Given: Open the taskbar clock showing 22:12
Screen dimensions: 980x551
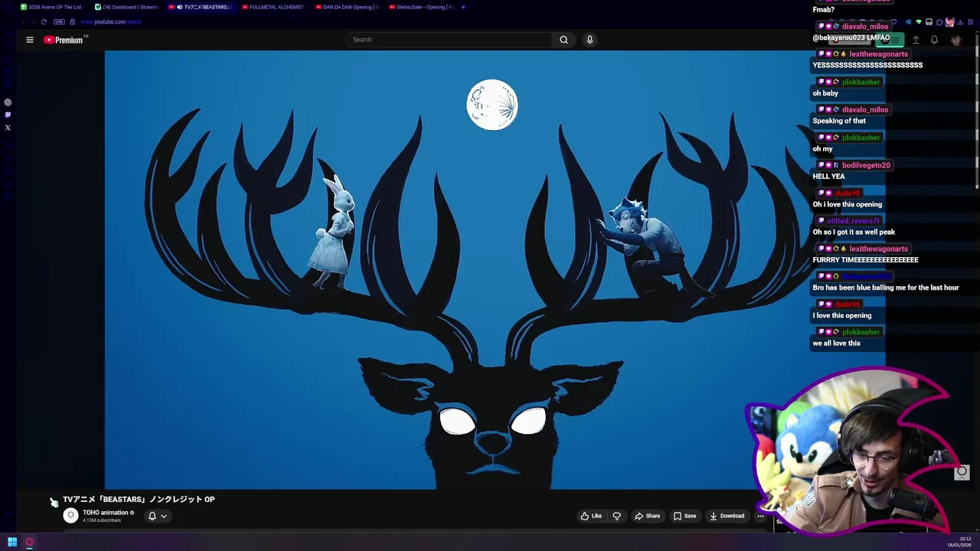Looking at the screenshot, I should coord(965,539).
